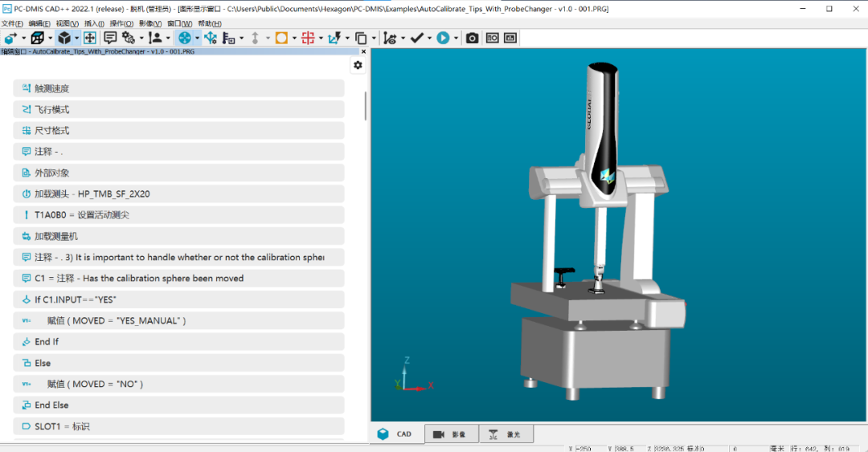Select the SLOT1 = 标识 row
Image resolution: width=868 pixels, height=452 pixels.
point(178,426)
